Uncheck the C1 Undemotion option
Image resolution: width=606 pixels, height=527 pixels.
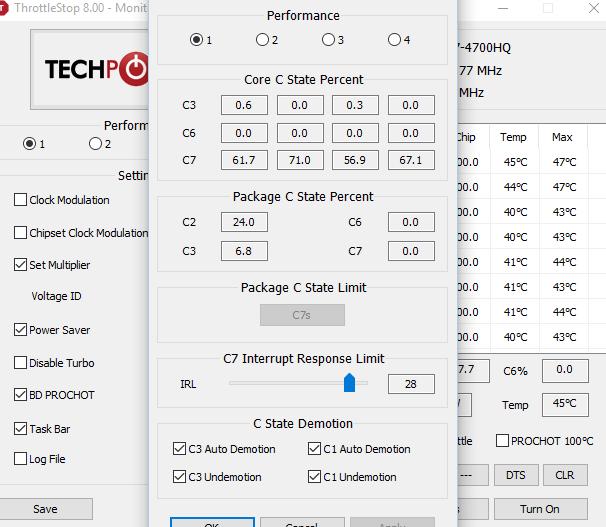pos(314,476)
